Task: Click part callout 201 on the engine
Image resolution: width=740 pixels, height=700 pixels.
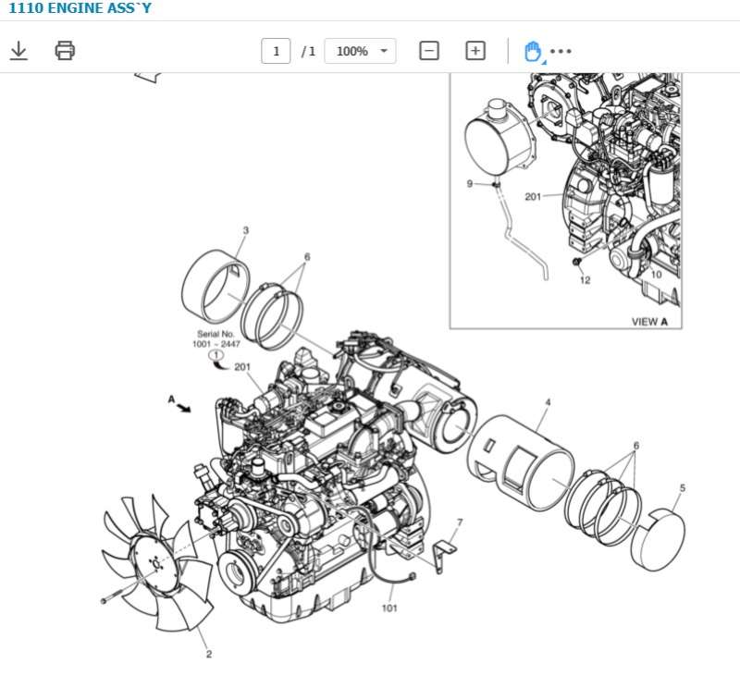Action: click(243, 366)
